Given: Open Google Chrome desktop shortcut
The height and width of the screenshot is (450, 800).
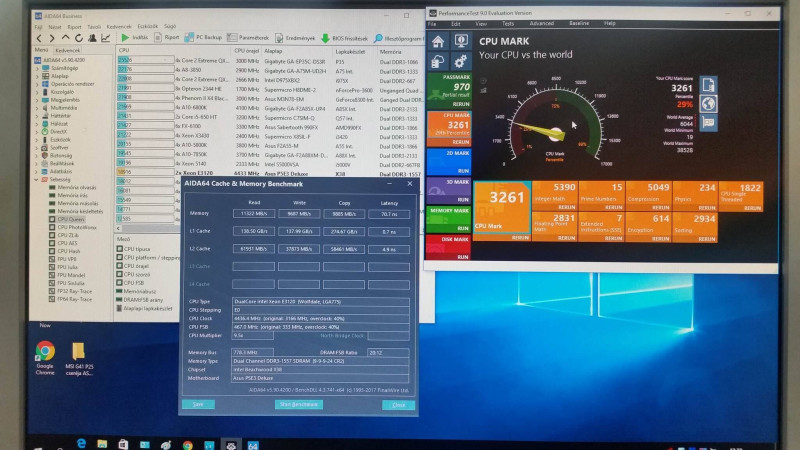Looking at the screenshot, I should coord(45,358).
